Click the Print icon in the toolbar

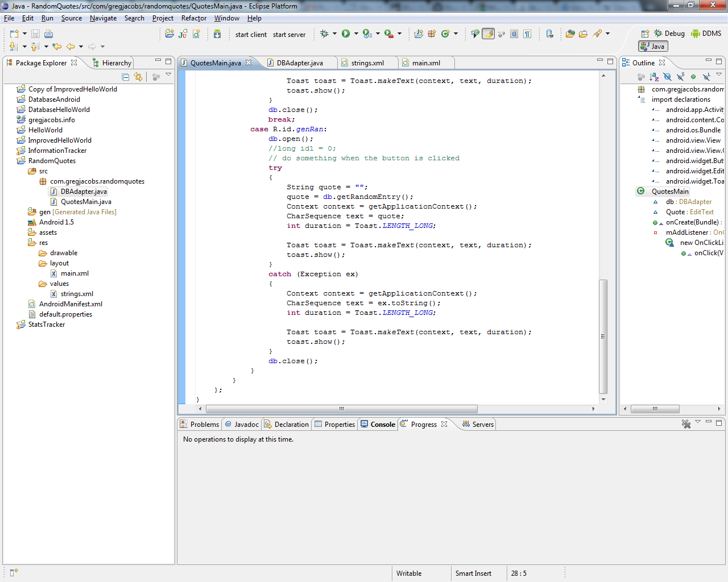(x=48, y=34)
